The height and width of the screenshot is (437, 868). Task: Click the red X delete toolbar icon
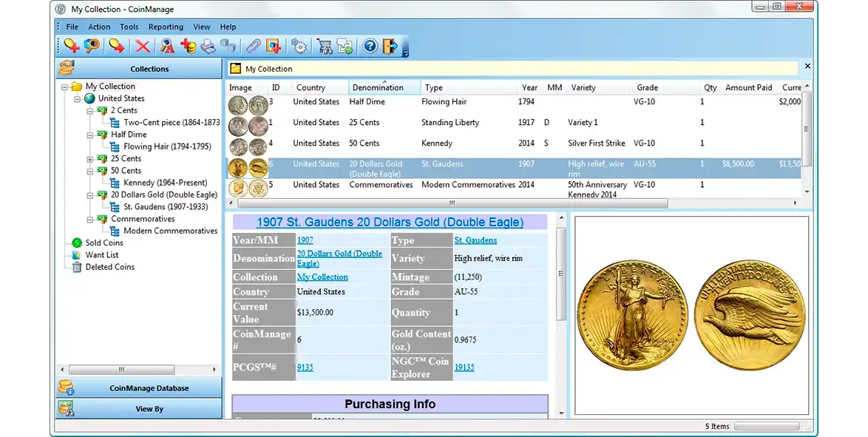coord(143,47)
